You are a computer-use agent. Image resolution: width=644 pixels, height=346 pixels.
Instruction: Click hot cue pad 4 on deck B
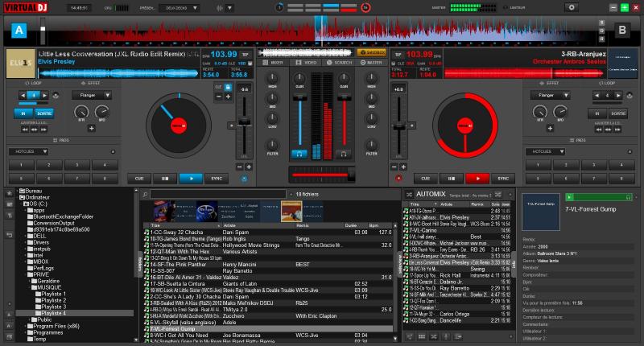pyautogui.click(x=621, y=165)
